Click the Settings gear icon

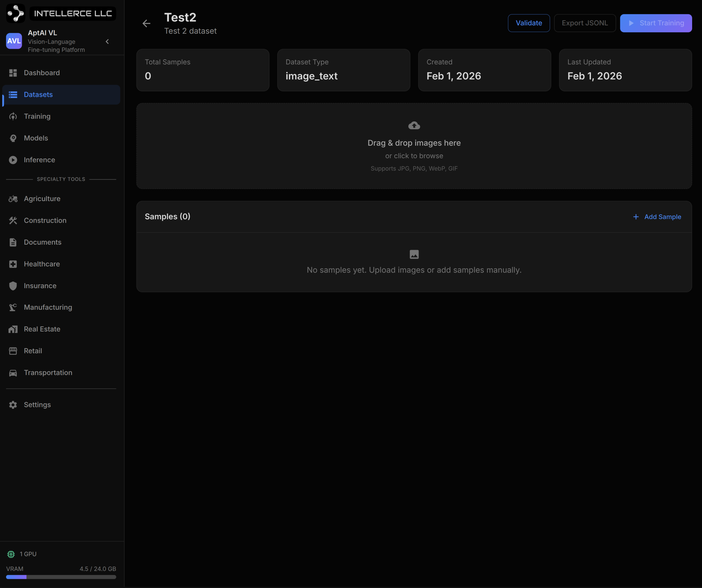(13, 405)
